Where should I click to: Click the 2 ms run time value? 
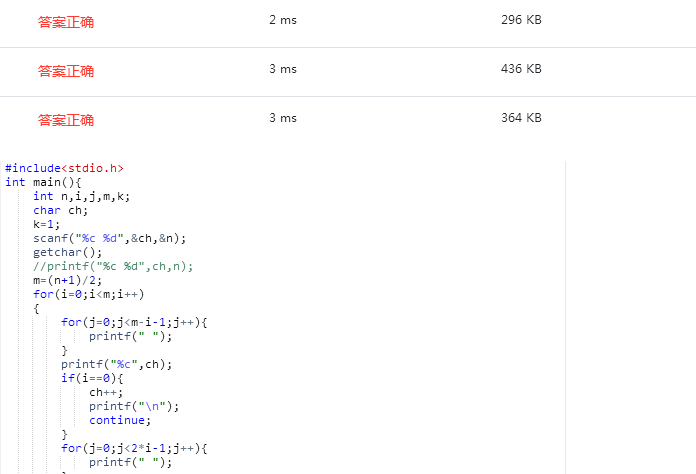pyautogui.click(x=283, y=20)
